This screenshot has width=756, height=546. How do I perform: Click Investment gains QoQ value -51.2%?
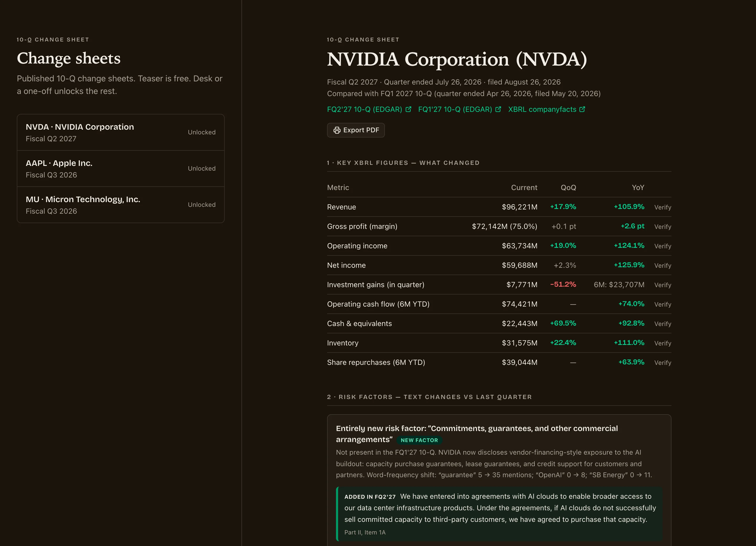[x=563, y=284]
